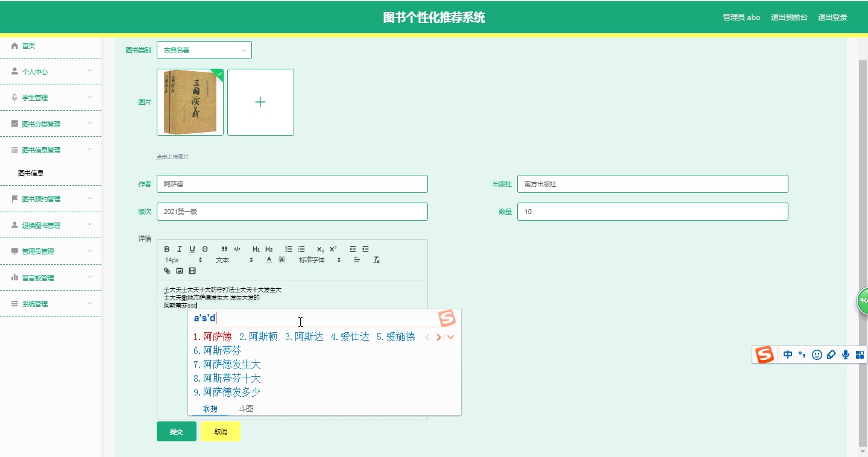
Task: Open the Sogou toolbox grid icon
Action: pos(860,355)
